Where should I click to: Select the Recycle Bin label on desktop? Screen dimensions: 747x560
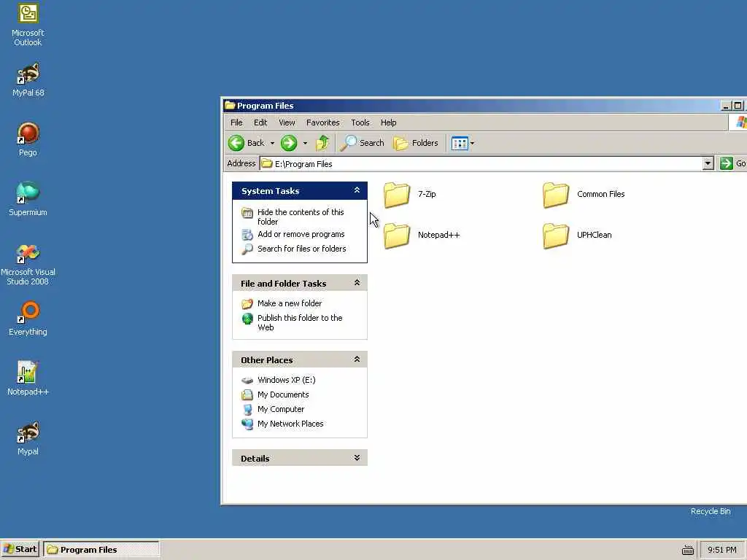coord(711,511)
